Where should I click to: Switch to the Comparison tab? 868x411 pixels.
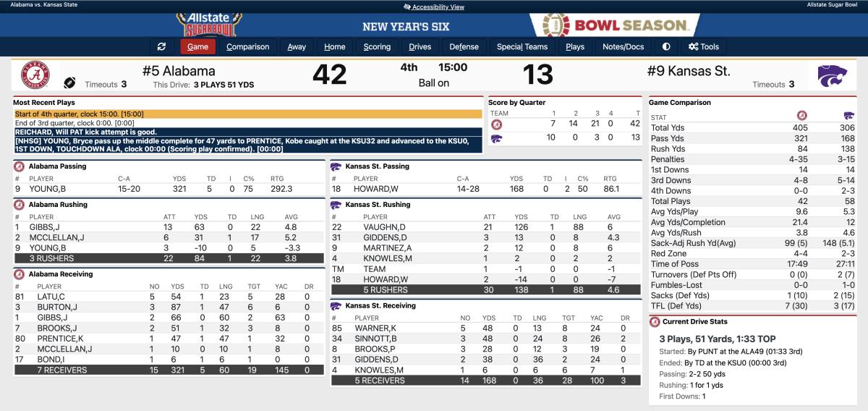click(x=247, y=47)
